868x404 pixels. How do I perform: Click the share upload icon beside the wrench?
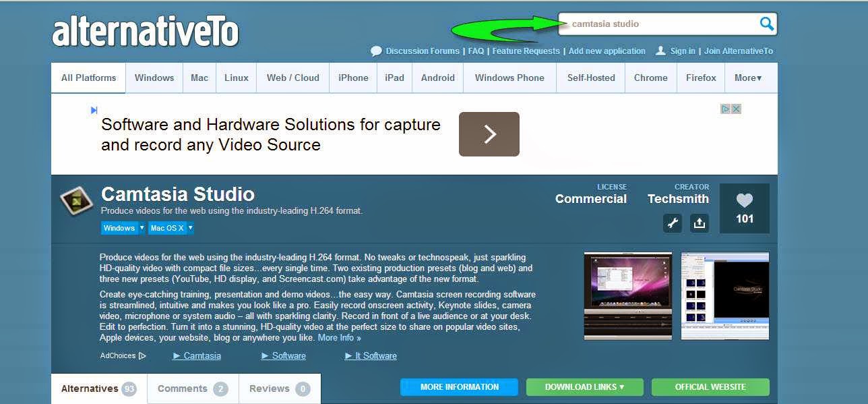click(700, 223)
